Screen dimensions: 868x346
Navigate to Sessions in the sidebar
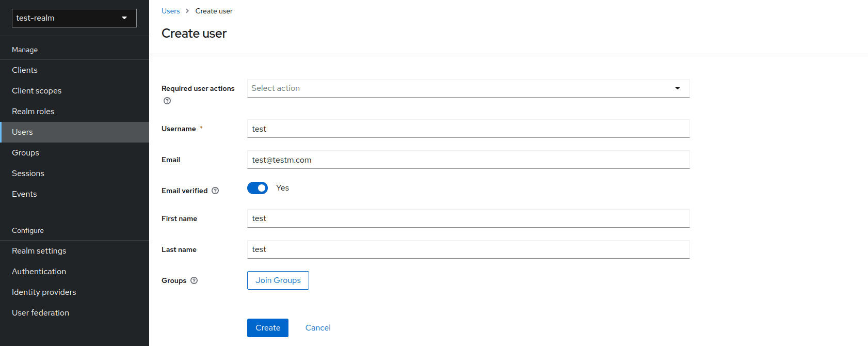pyautogui.click(x=28, y=174)
